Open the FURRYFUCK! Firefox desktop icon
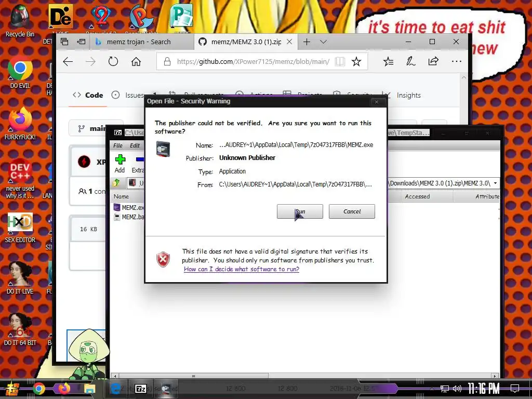Screen dimensions: 532x399 coord(20,124)
